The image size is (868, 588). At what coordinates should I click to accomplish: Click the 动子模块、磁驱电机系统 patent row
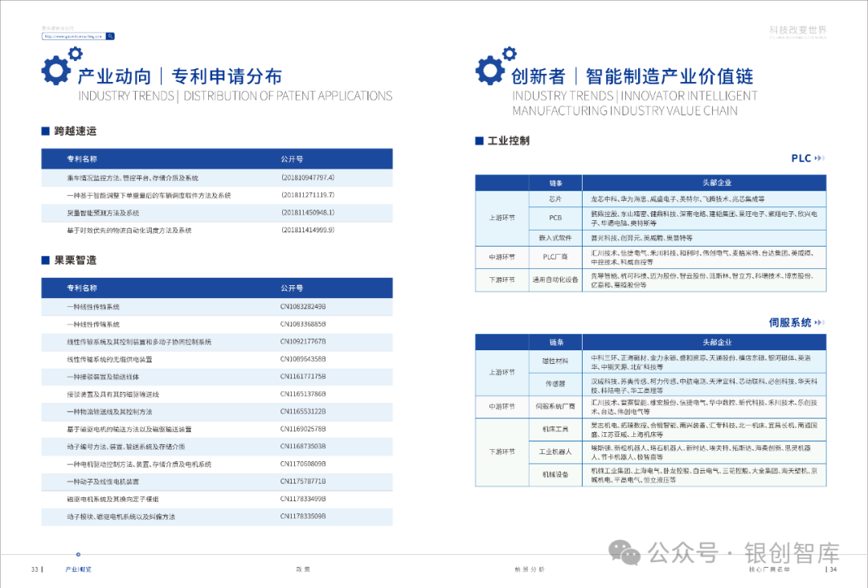pyautogui.click(x=217, y=517)
